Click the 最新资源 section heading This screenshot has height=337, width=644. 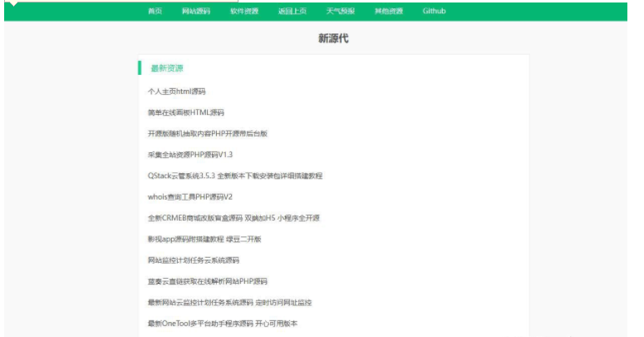(x=166, y=68)
